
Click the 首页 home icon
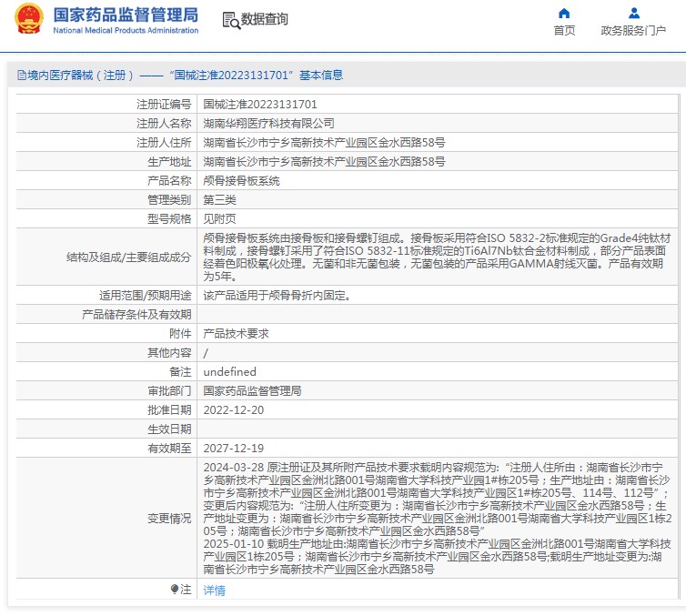click(564, 13)
